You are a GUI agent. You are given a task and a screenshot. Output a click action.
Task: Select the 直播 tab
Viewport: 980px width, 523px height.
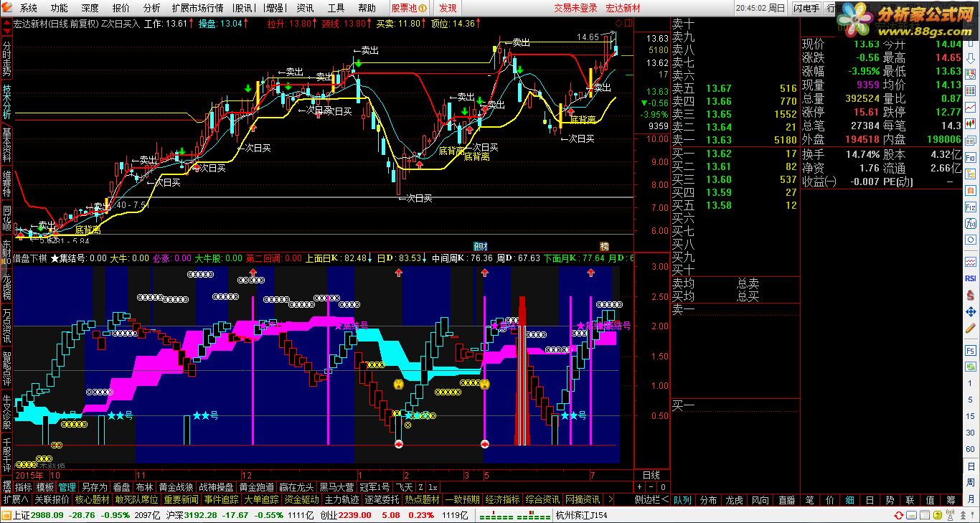click(x=786, y=499)
